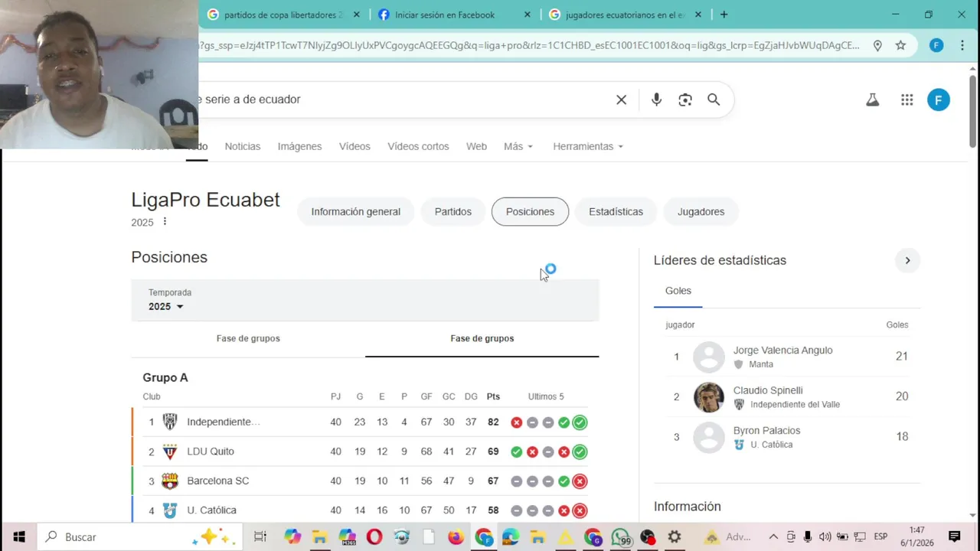Click the Independiente club crest
This screenshot has height=551, width=980.
[170, 422]
